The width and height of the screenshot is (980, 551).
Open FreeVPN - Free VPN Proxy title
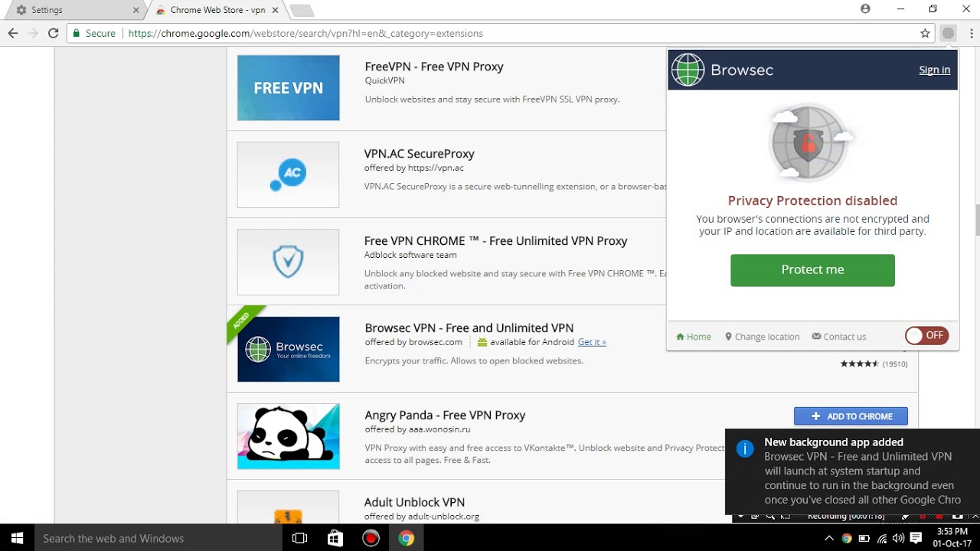click(x=434, y=67)
